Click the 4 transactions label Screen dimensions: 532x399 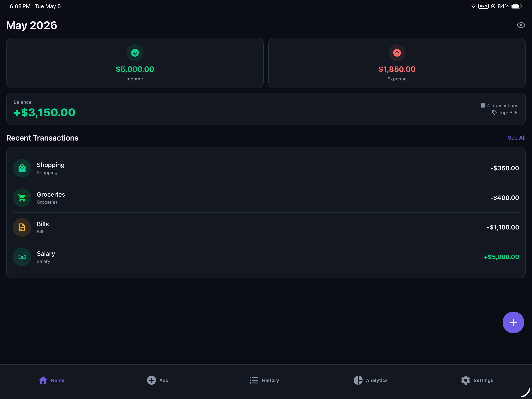point(502,105)
